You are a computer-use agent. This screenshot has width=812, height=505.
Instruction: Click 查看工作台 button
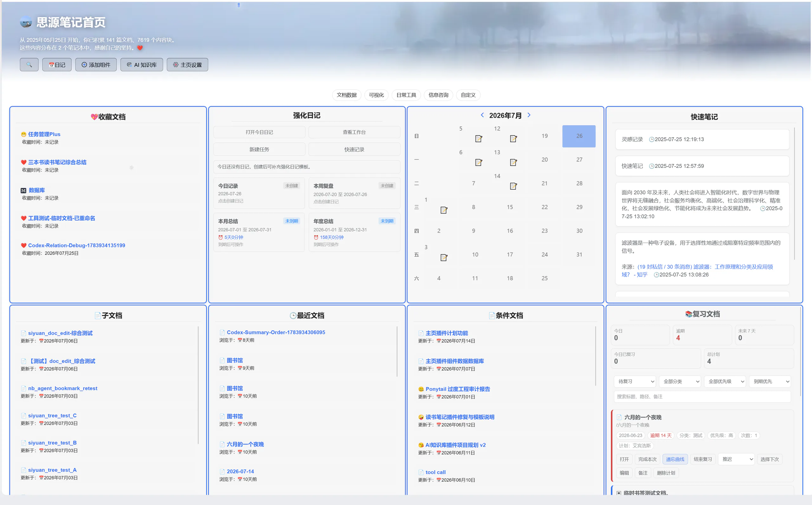tap(354, 132)
